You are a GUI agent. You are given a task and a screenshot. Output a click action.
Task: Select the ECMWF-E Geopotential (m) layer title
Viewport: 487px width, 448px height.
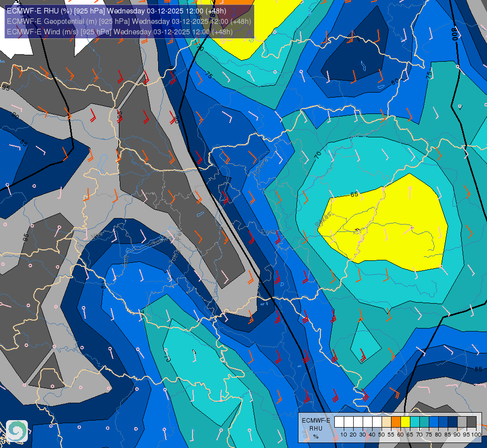[x=129, y=21]
